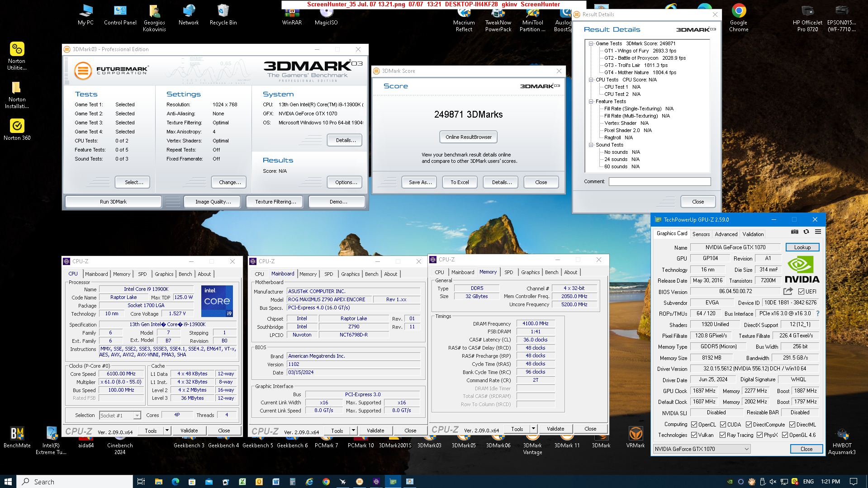
Task: Switch to the Sensors tab in GPU-Z
Action: 701,234
